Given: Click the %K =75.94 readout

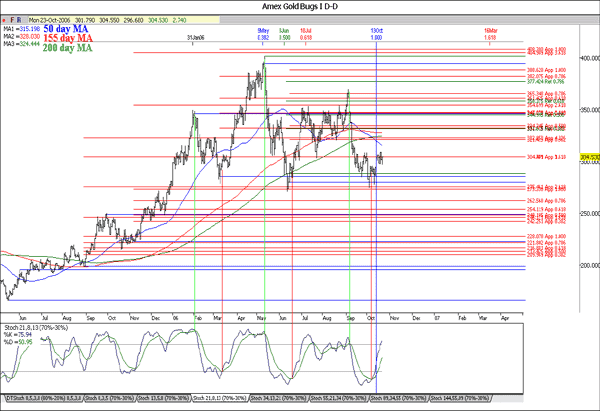Looking at the screenshot, I should (x=18, y=335).
